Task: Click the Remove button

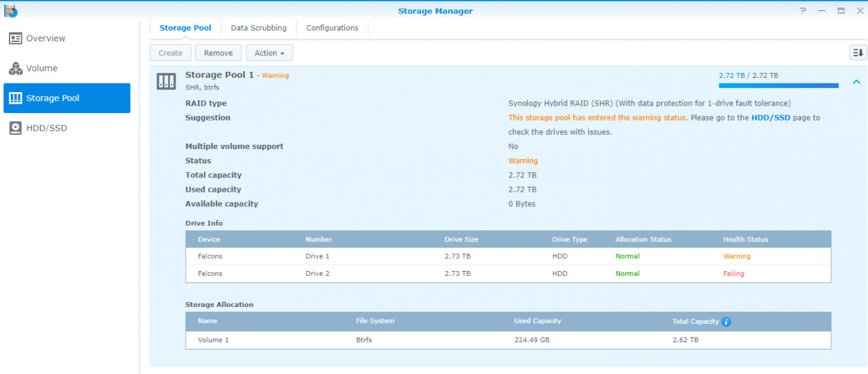Action: point(218,53)
